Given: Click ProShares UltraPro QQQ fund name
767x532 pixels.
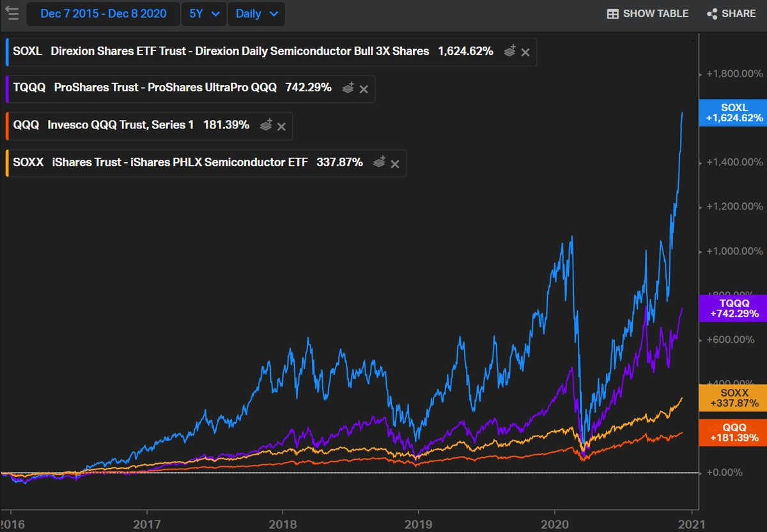Looking at the screenshot, I should (166, 87).
